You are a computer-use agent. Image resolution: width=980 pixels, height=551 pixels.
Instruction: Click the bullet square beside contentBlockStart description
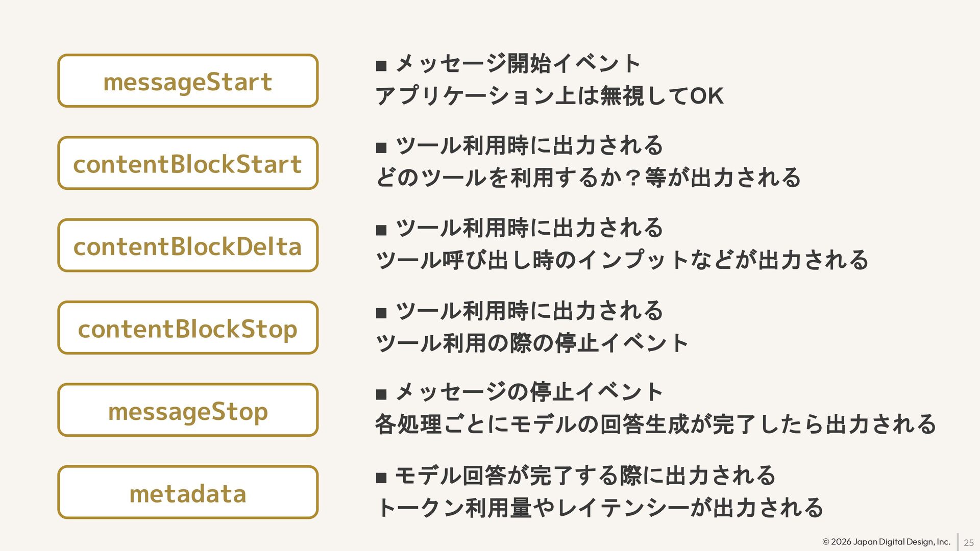tap(381, 148)
